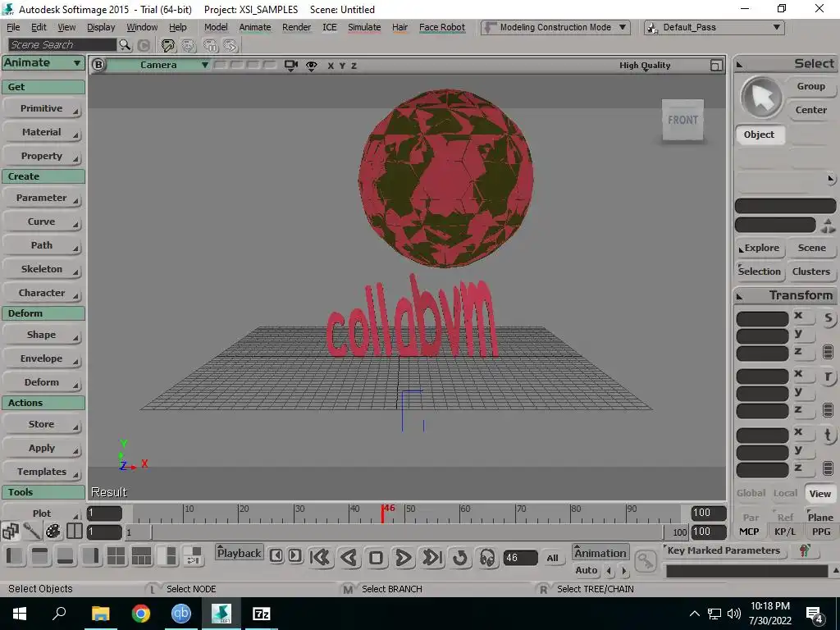Step to next frame button
The height and width of the screenshot is (630, 840).
(x=294, y=555)
